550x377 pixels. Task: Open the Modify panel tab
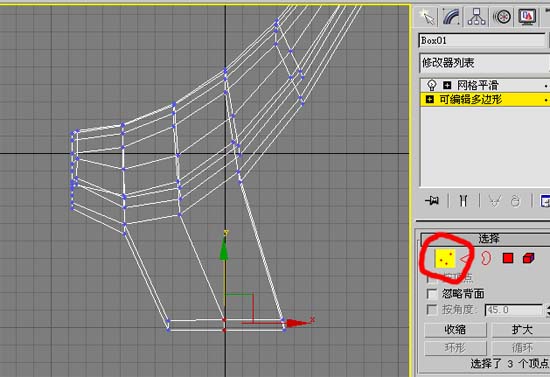[x=451, y=16]
